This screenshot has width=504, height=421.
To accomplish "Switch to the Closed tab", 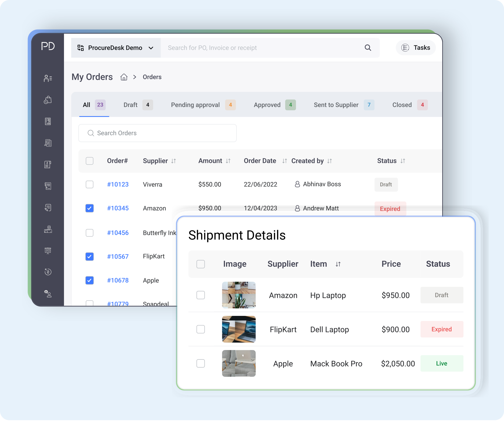I will pyautogui.click(x=410, y=105).
